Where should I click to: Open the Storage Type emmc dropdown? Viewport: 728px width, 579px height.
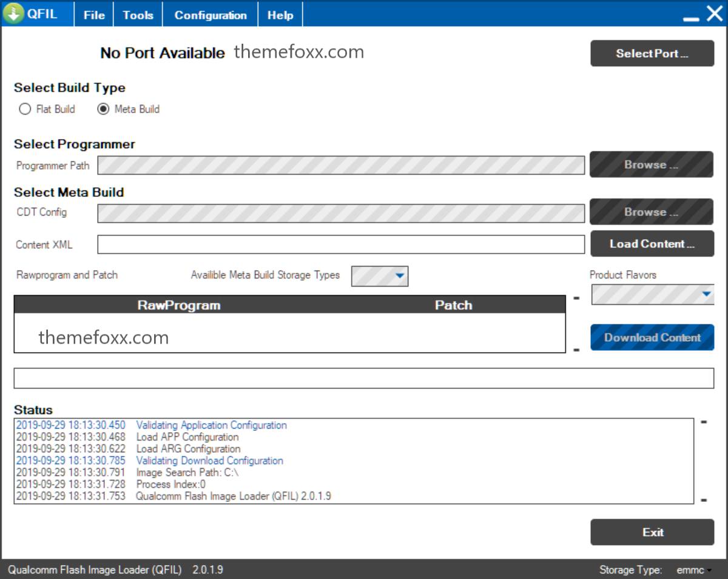[x=694, y=570]
